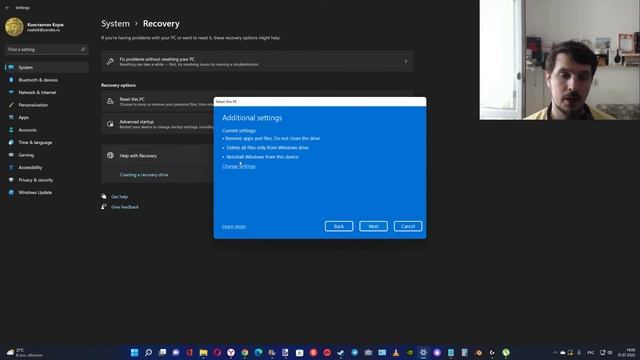Open Gaming settings in the sidebar
640x360 pixels.
click(x=47, y=155)
